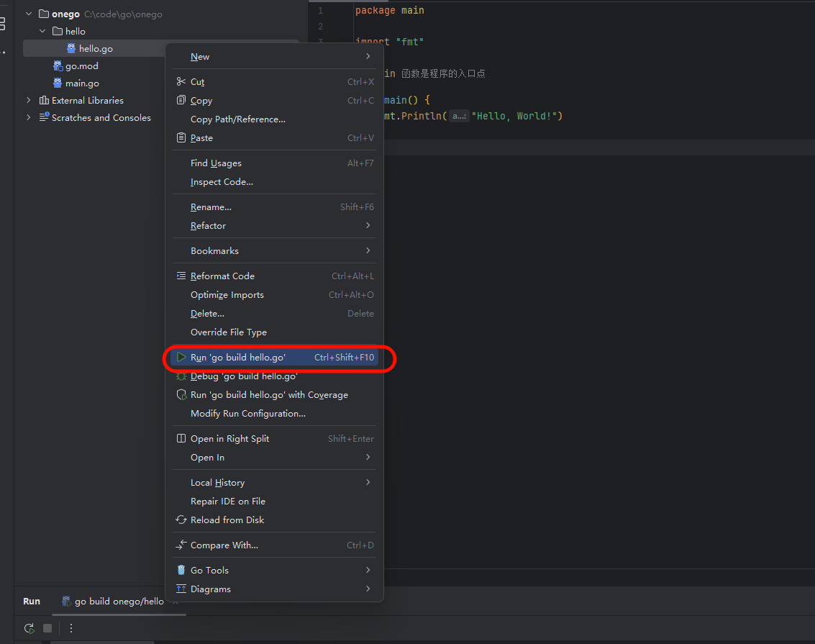Run 'go build hello.go' from menu
Image resolution: width=815 pixels, height=644 pixels.
click(x=275, y=357)
